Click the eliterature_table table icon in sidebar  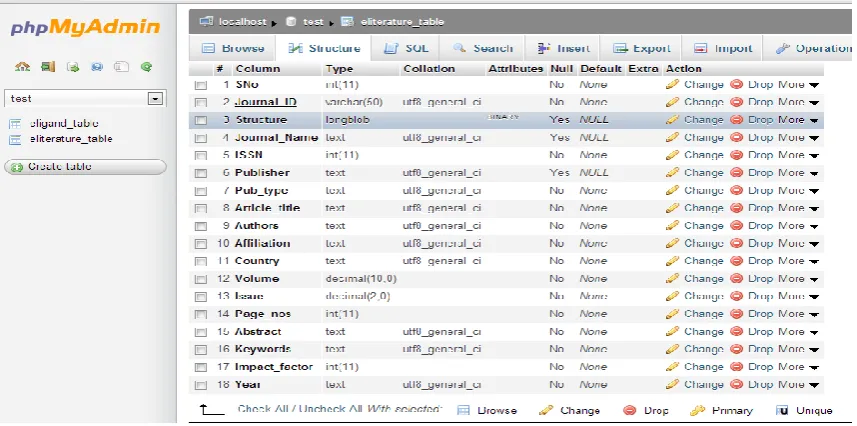(15, 139)
